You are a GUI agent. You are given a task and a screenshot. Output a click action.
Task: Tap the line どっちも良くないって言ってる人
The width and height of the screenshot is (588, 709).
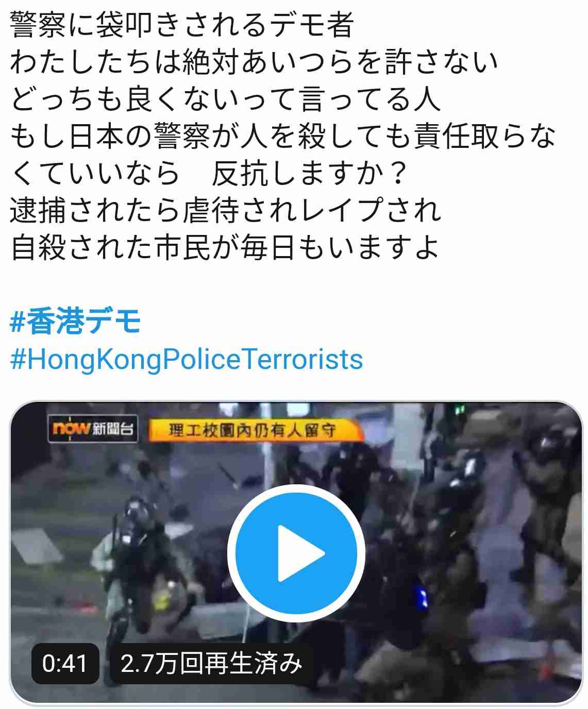(x=226, y=99)
